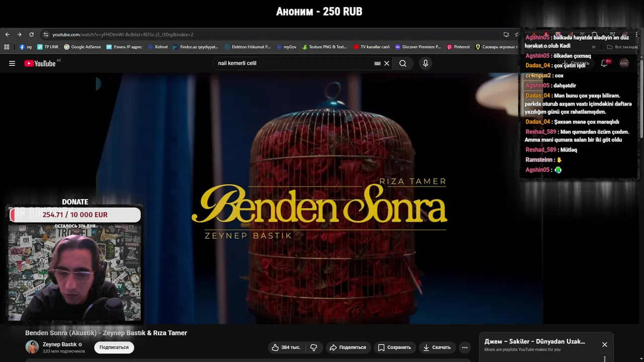The width and height of the screenshot is (644, 362).
Task: Click the YouTube URL in address bar
Action: 123,35
